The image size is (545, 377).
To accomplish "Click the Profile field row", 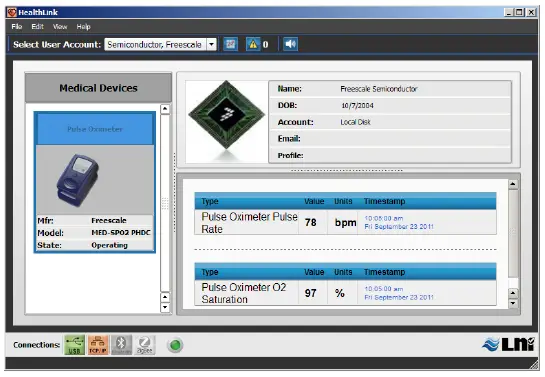I will pos(390,155).
